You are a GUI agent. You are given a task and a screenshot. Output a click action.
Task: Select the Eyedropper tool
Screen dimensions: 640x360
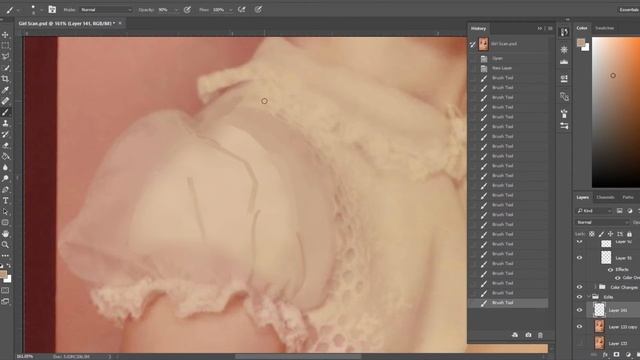(x=5, y=90)
